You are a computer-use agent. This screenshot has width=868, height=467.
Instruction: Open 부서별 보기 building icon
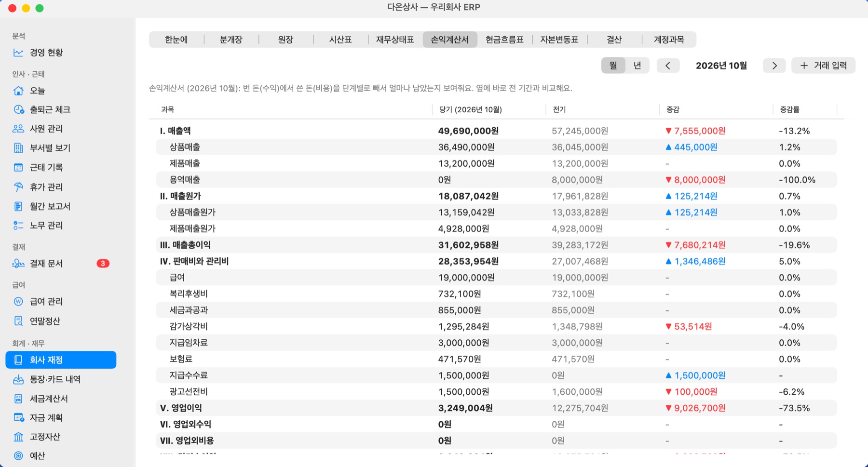(18, 148)
